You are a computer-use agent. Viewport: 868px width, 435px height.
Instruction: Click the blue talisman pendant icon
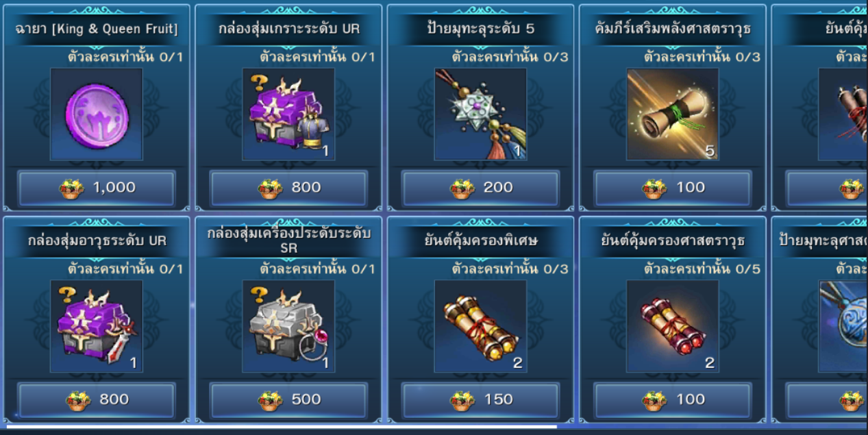843,326
